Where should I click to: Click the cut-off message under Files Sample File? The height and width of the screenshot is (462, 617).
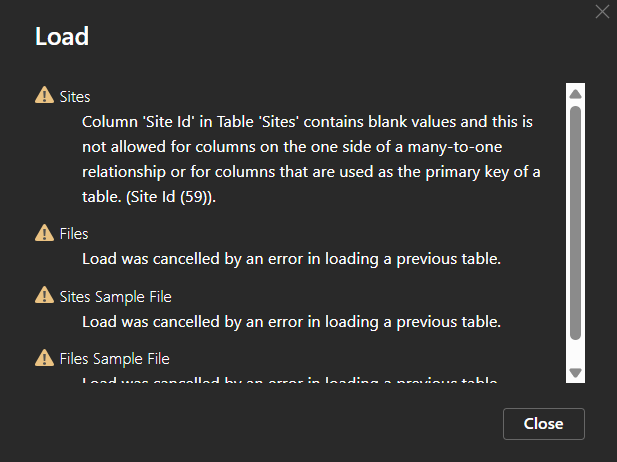coord(291,380)
